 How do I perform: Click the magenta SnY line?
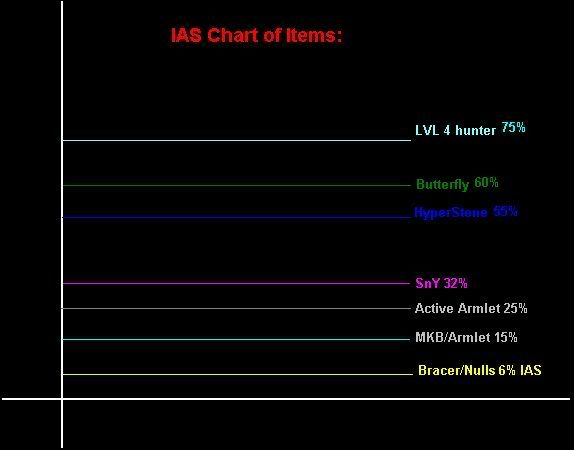coord(236,283)
